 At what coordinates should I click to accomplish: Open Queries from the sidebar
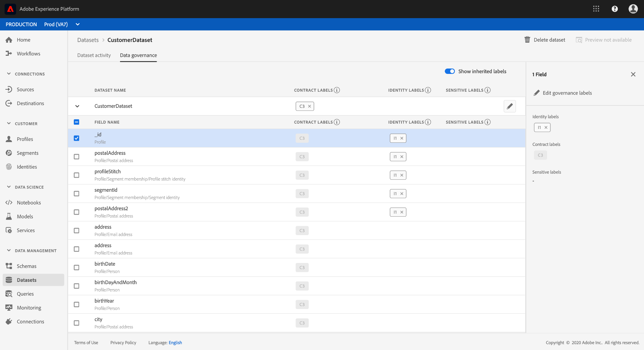point(25,294)
